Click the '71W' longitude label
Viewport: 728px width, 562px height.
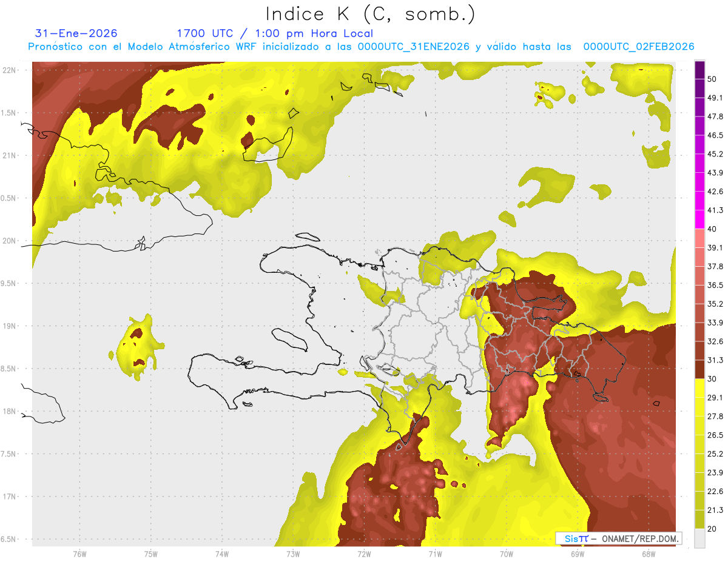(435, 554)
